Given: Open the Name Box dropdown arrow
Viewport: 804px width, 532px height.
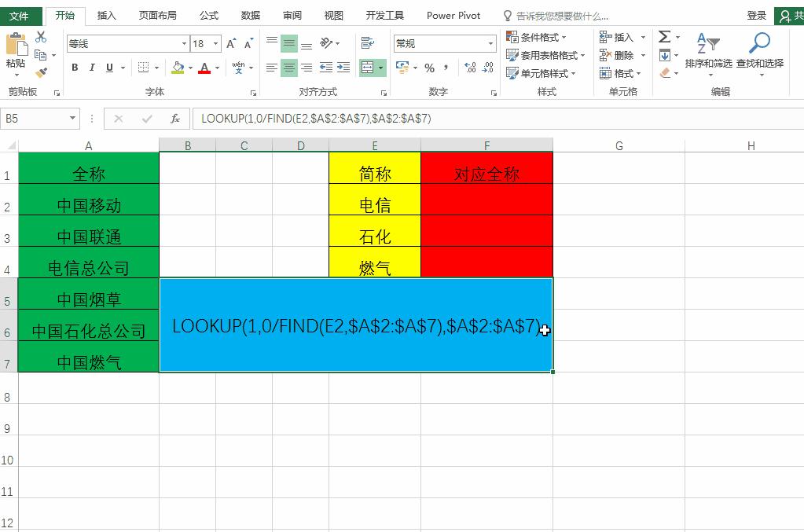Looking at the screenshot, I should [73, 119].
